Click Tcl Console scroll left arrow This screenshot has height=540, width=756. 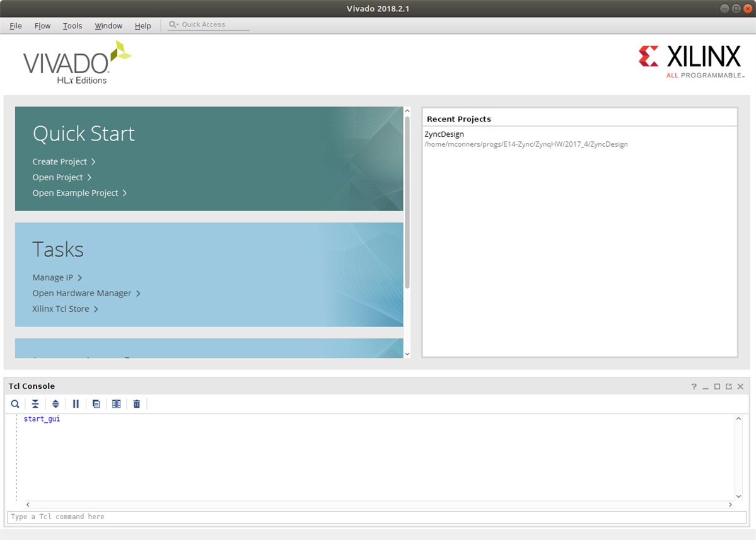28,504
